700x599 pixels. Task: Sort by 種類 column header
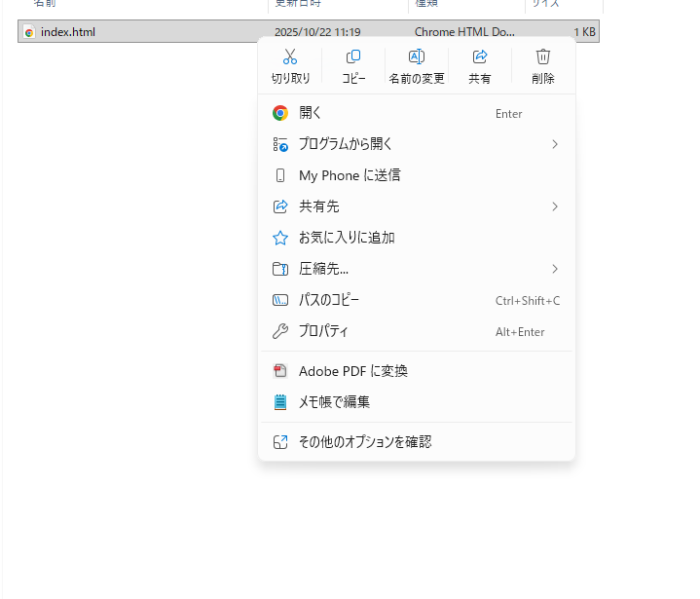click(426, 4)
